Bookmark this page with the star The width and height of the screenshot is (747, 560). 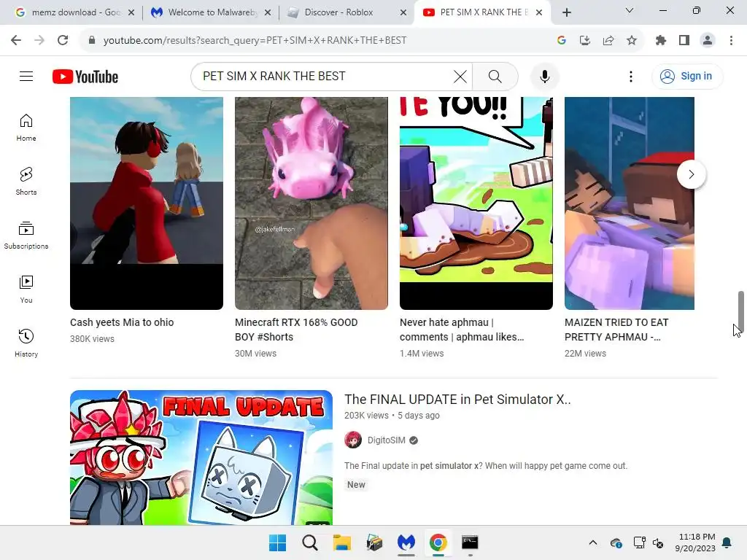click(632, 41)
